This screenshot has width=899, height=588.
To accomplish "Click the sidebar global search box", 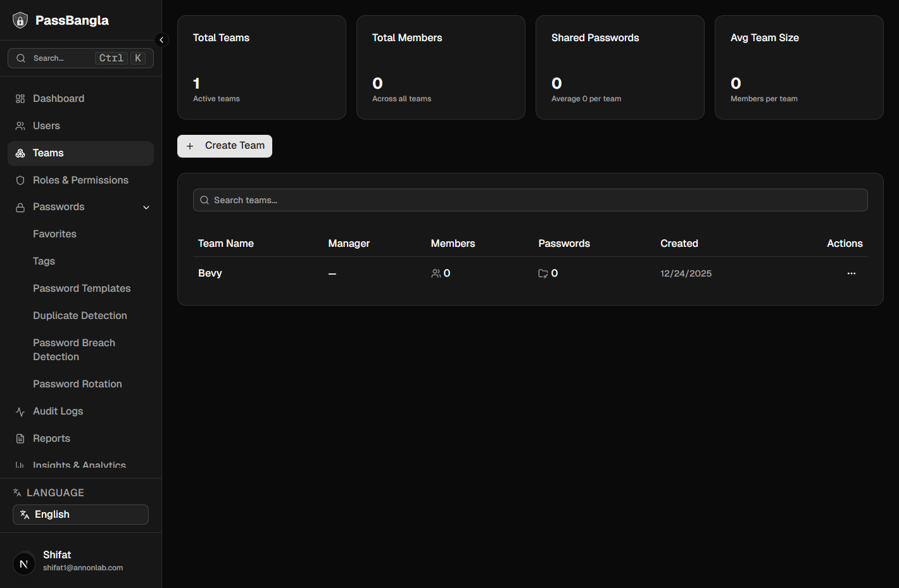I will (x=80, y=58).
